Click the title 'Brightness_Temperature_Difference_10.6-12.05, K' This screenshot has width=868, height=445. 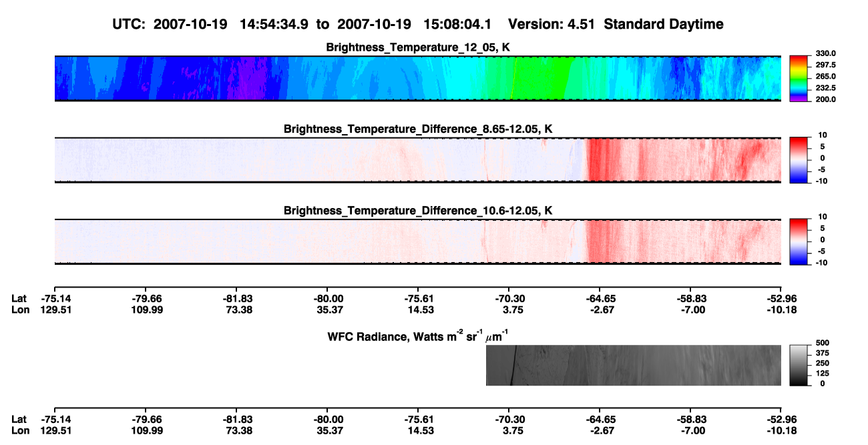[419, 210]
